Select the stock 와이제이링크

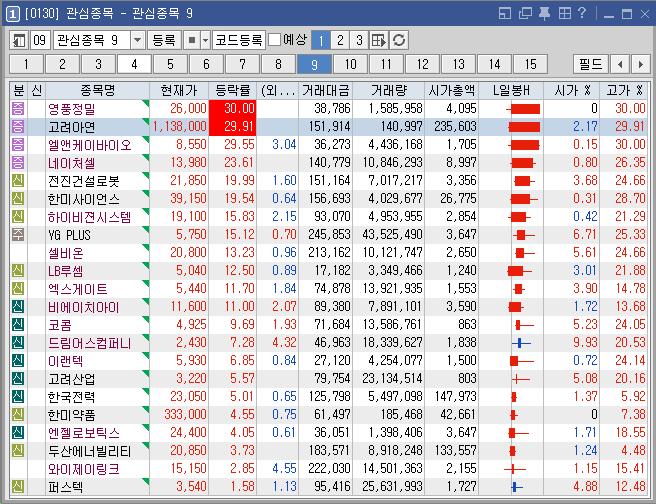(x=84, y=469)
